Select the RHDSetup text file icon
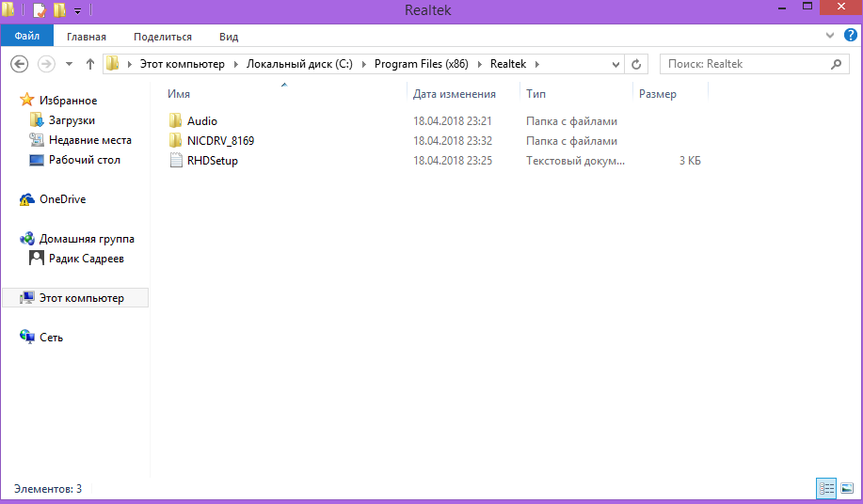The width and height of the screenshot is (863, 504). (176, 161)
